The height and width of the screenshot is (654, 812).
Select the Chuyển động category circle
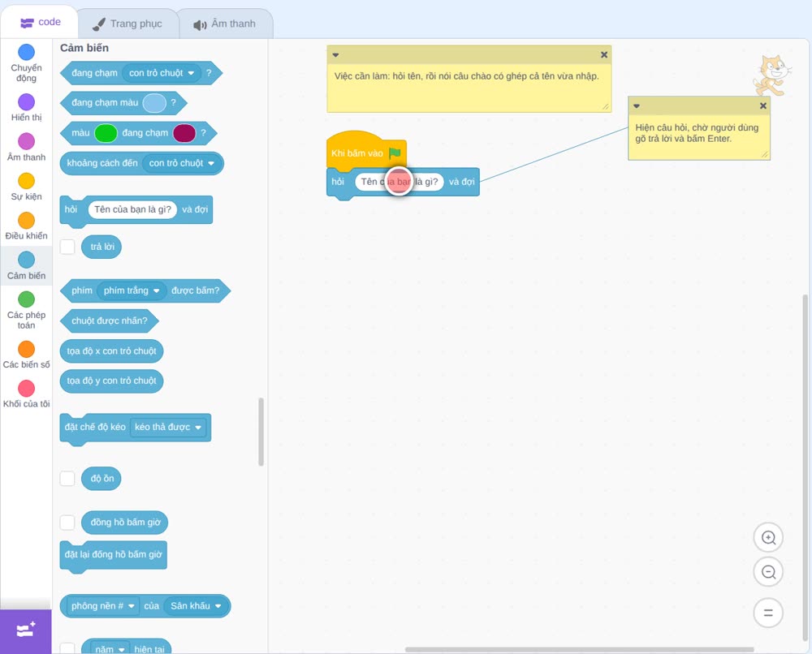27,52
